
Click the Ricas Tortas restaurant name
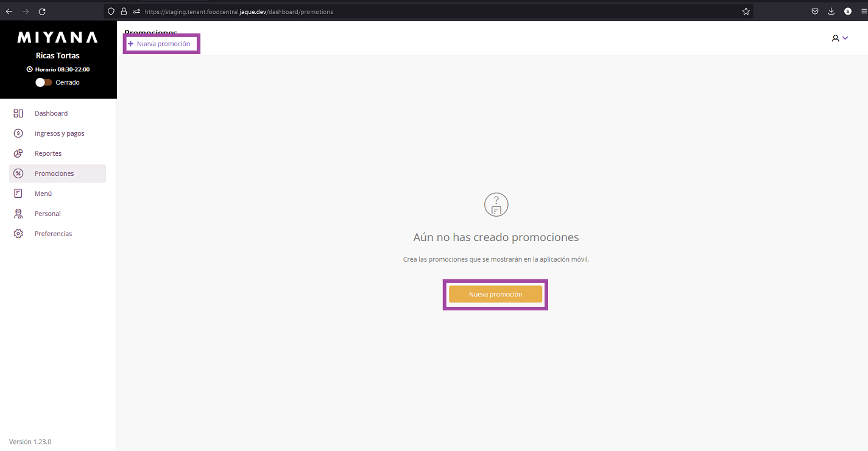pos(58,55)
